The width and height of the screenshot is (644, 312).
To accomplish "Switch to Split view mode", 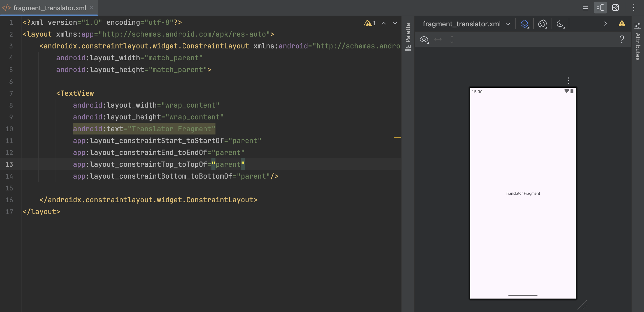I will tap(600, 8).
